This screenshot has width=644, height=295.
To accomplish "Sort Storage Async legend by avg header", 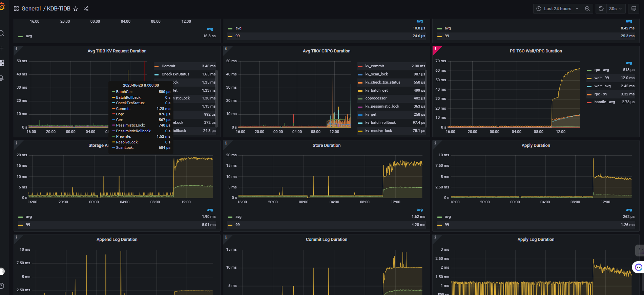I will point(210,210).
